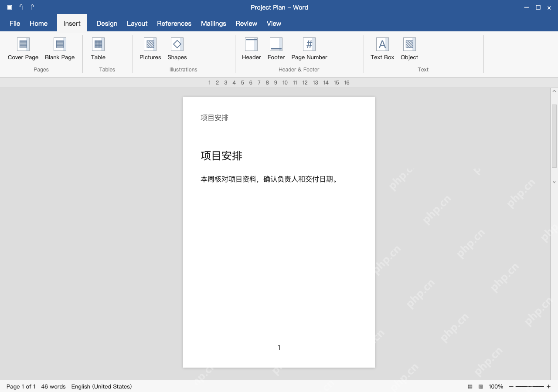Screen dimensions: 558x392
Task: Open the File tab
Action: pos(15,24)
